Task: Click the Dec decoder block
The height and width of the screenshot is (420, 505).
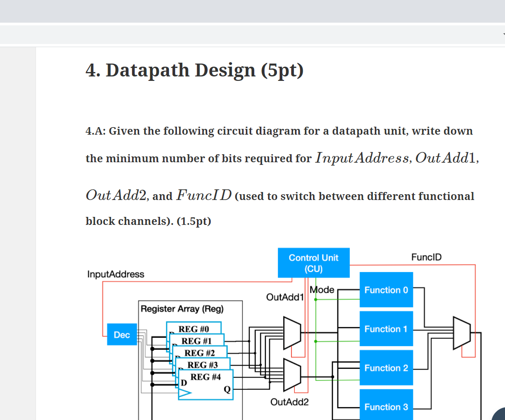Action: (122, 335)
